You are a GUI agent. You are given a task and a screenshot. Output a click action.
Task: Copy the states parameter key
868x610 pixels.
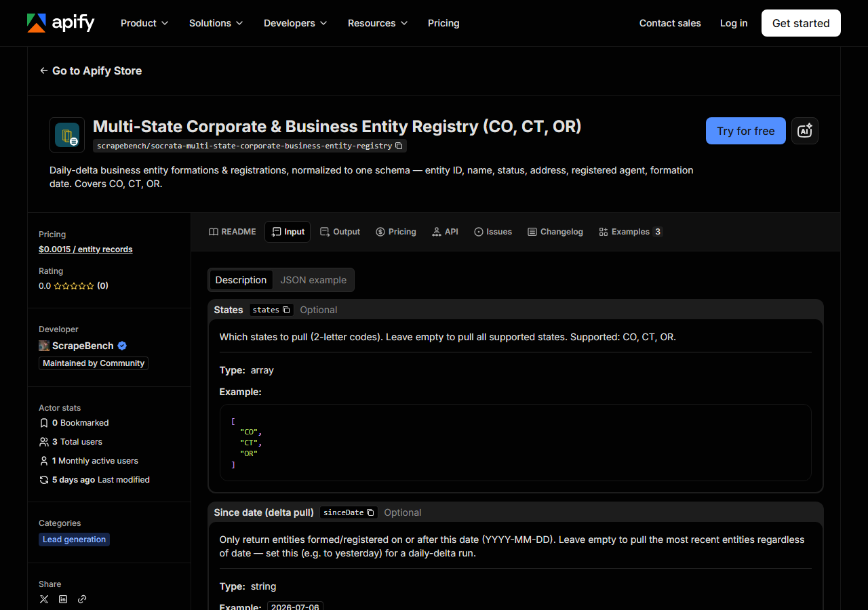click(286, 310)
